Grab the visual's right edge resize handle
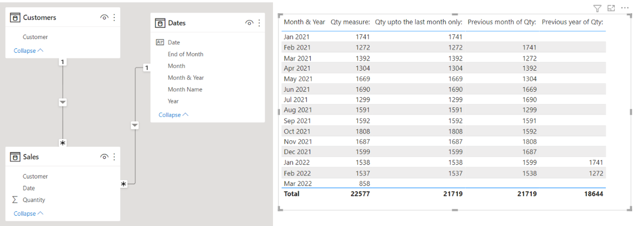This screenshot has height=226, width=644. pos(631,112)
